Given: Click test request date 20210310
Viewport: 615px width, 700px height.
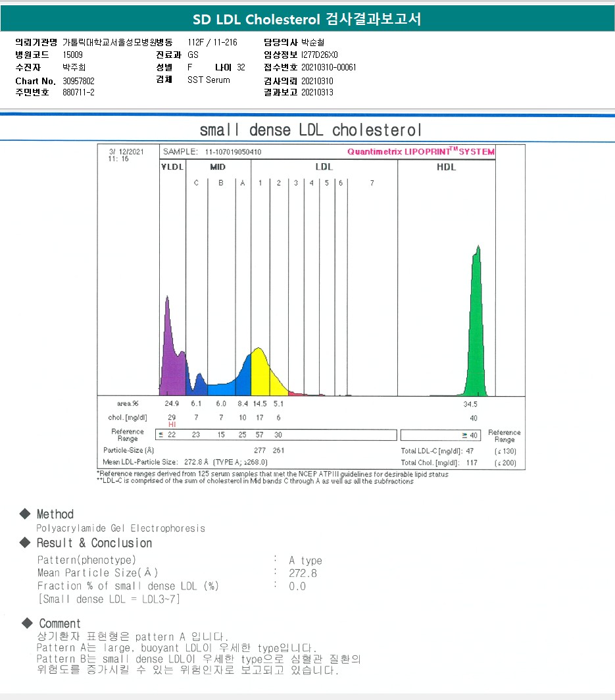Looking at the screenshot, I should point(317,82).
